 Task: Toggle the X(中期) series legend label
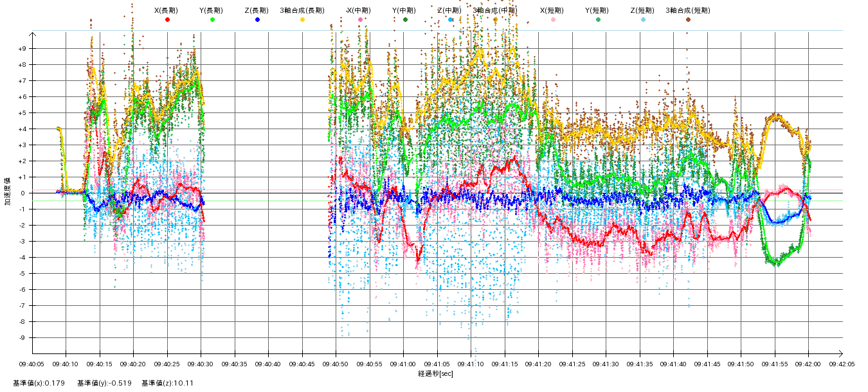[359, 10]
